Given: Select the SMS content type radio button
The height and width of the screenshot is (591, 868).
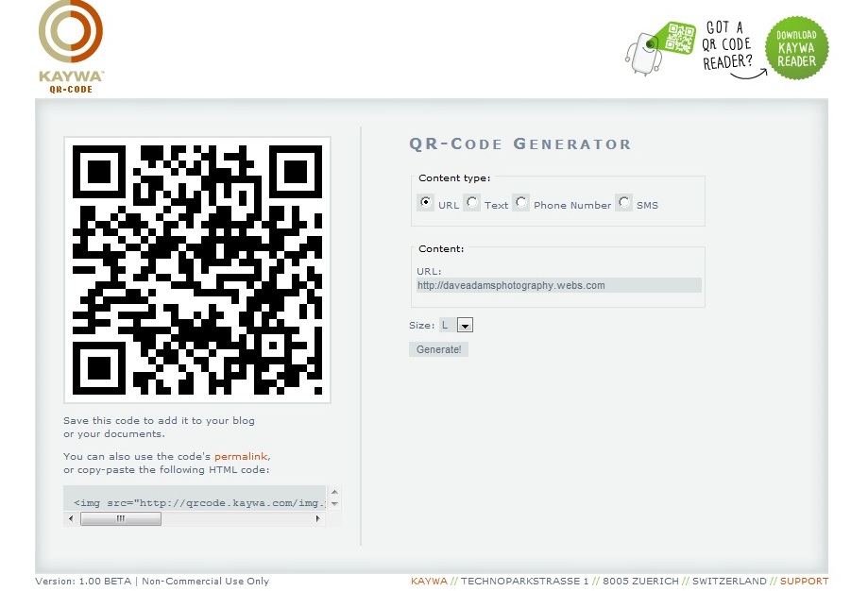Looking at the screenshot, I should (x=624, y=203).
